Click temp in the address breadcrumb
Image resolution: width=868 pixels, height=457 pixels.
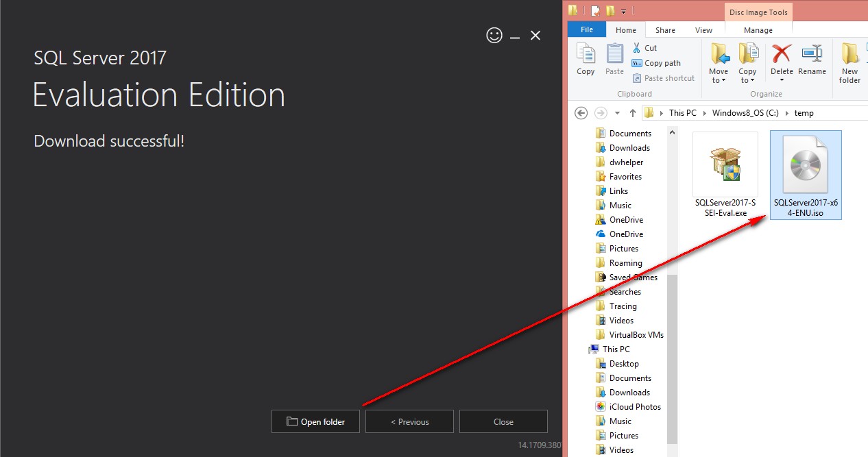[x=804, y=113]
